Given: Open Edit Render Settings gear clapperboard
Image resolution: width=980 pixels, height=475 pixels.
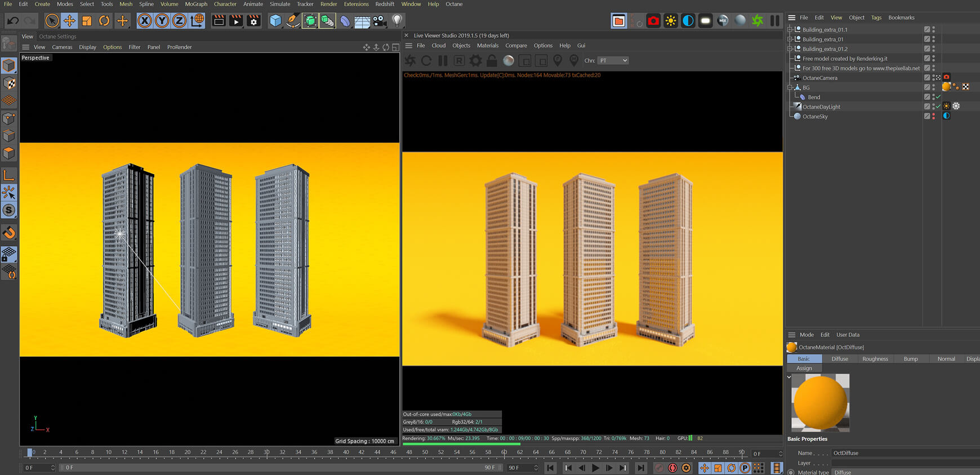Looking at the screenshot, I should [253, 21].
